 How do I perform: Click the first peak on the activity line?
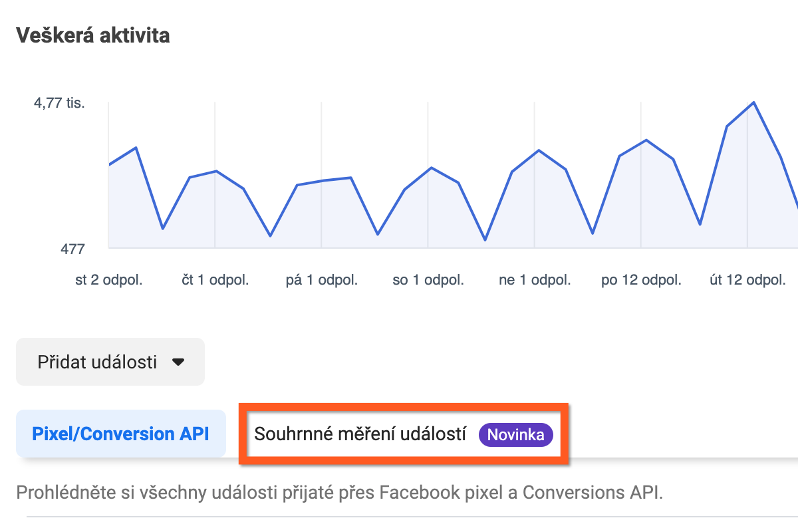coord(136,148)
